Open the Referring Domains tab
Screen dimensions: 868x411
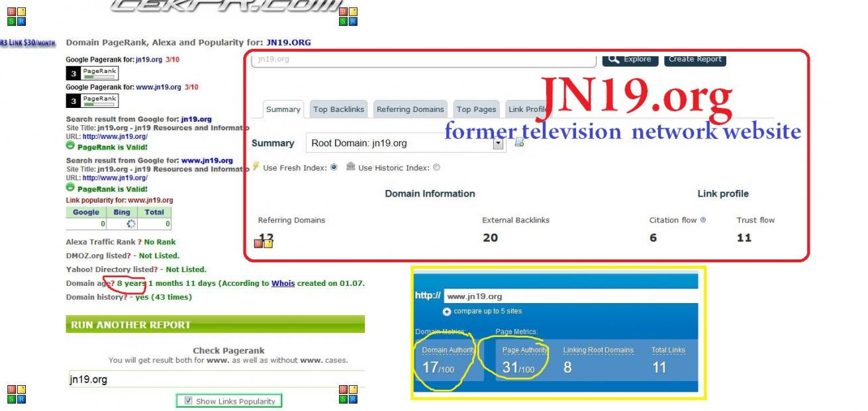[410, 109]
